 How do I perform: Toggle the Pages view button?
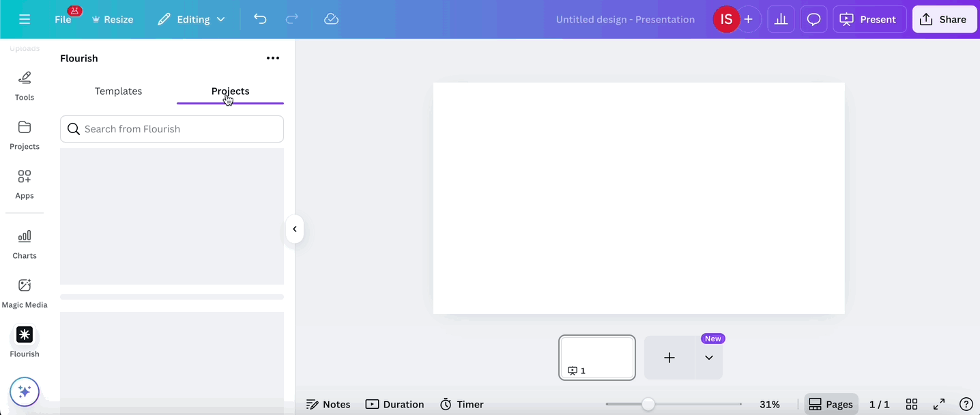831,404
